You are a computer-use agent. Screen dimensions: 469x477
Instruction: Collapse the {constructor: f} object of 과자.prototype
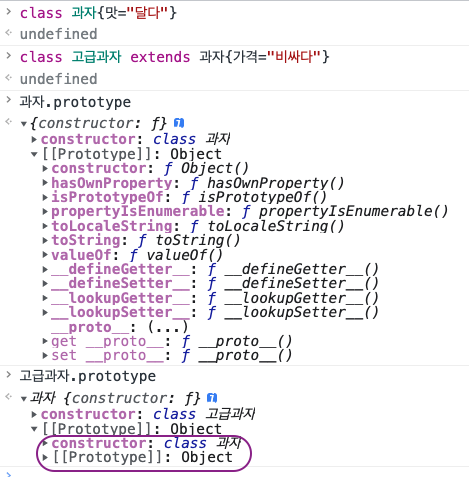coord(23,124)
